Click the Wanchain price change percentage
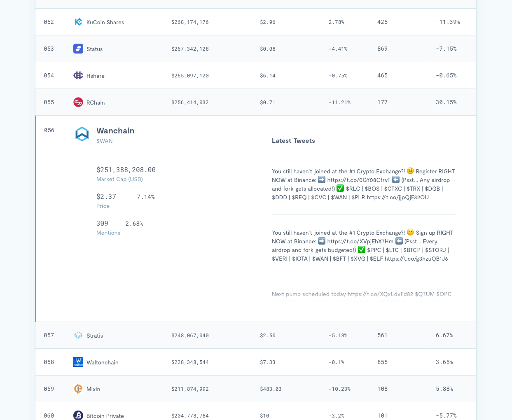Image resolution: width=512 pixels, height=420 pixels. pyautogui.click(x=144, y=196)
